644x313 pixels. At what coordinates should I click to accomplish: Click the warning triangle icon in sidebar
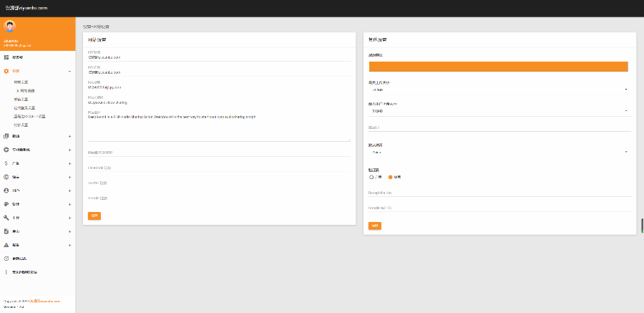coord(6,244)
